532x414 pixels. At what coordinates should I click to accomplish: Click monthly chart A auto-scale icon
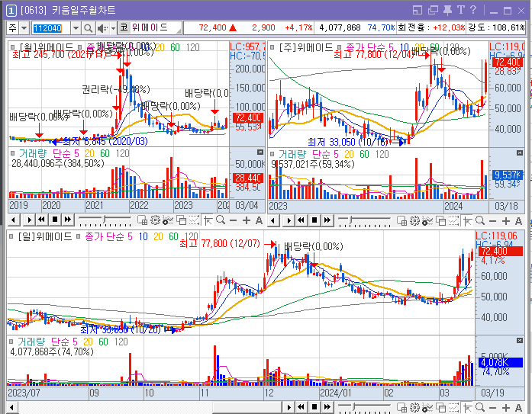[x=259, y=220]
